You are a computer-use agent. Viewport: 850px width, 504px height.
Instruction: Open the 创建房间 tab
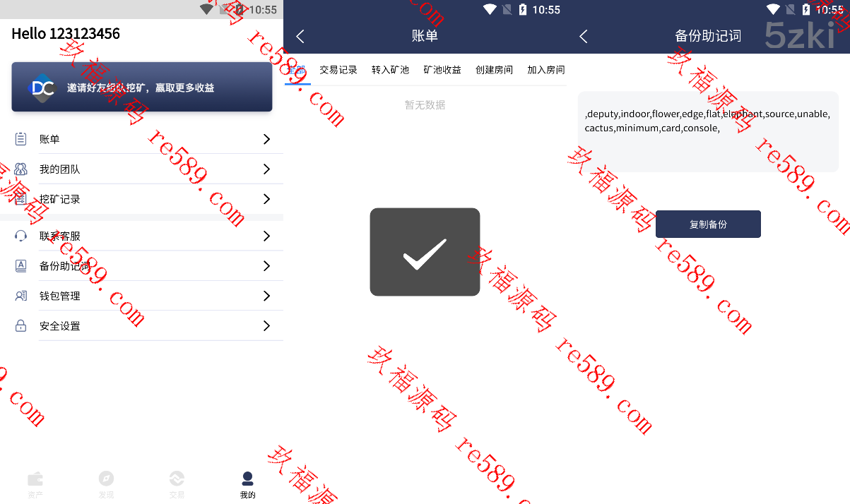coord(495,70)
